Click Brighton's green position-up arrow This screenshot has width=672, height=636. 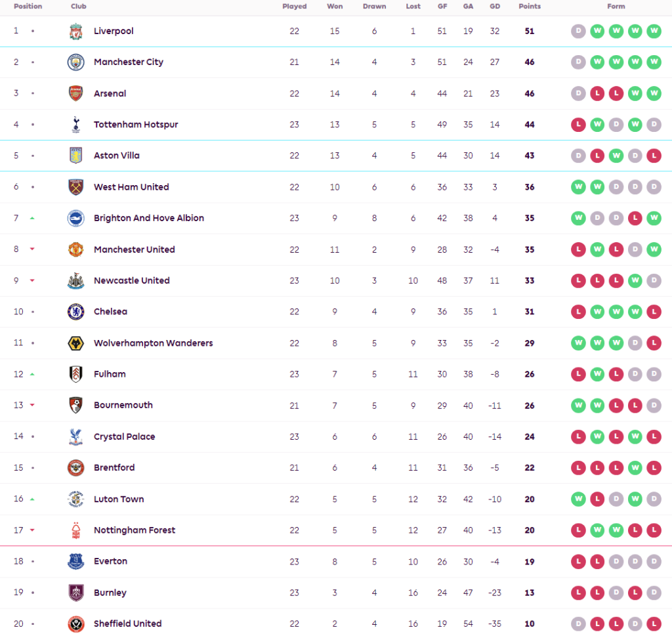click(32, 218)
